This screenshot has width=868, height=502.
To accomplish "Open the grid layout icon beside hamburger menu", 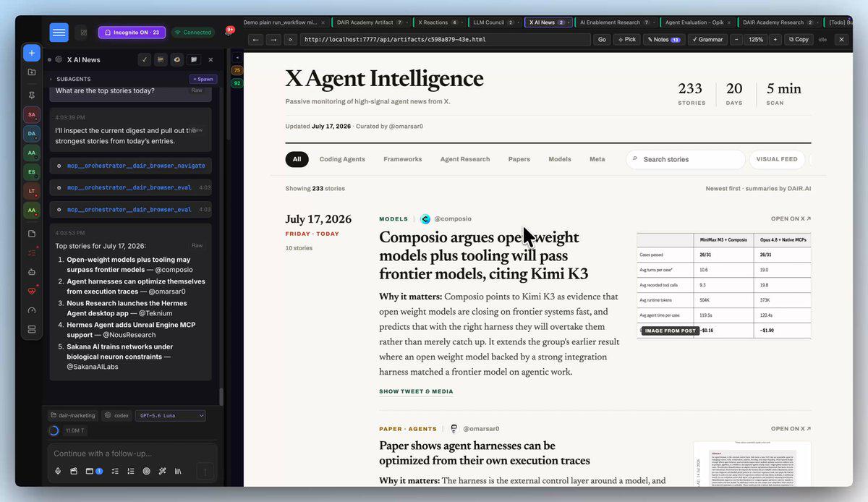I will pos(83,33).
